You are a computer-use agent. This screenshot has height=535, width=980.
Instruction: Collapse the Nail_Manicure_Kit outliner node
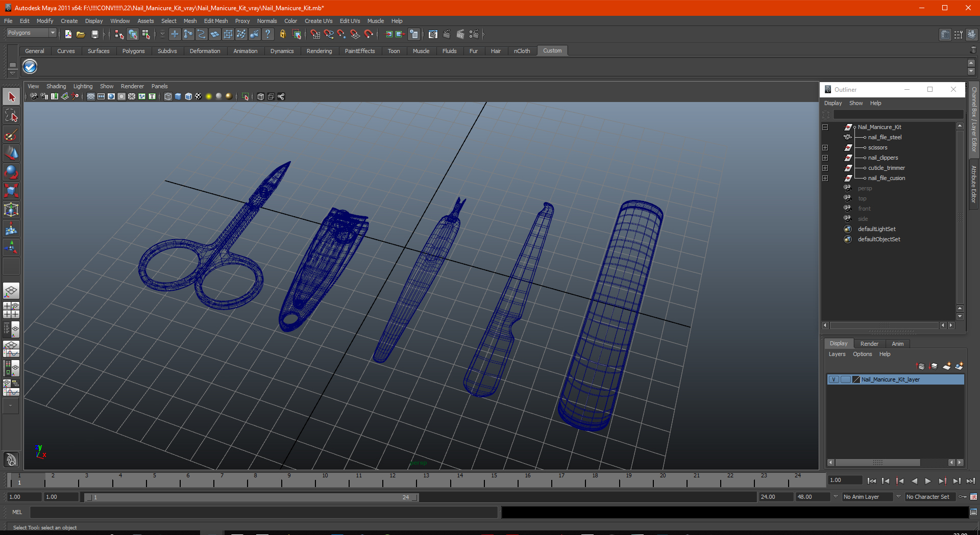(825, 127)
